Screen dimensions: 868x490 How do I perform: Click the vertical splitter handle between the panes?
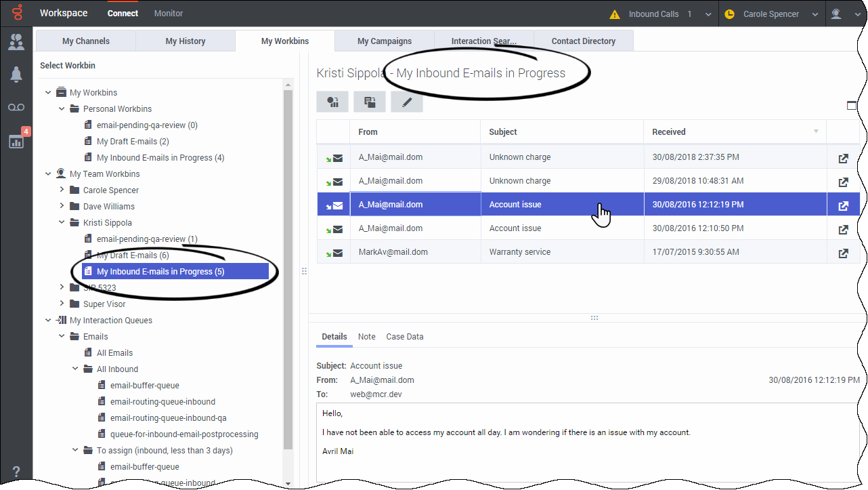click(304, 271)
